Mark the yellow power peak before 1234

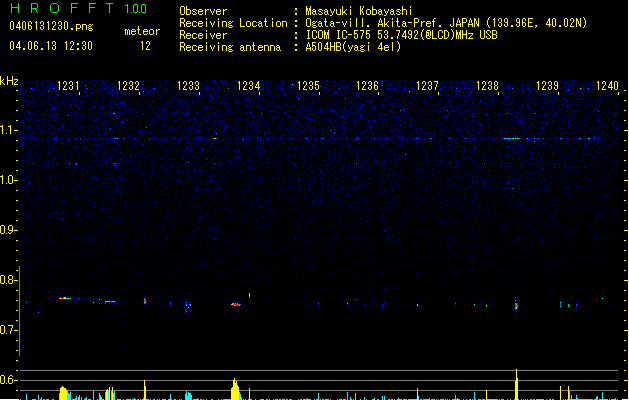pyautogui.click(x=235, y=389)
